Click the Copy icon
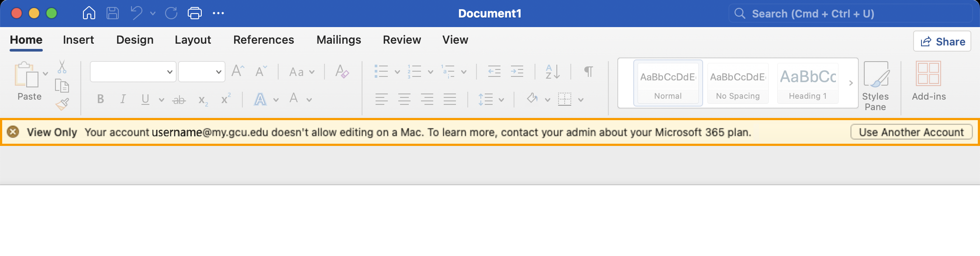 [62, 86]
